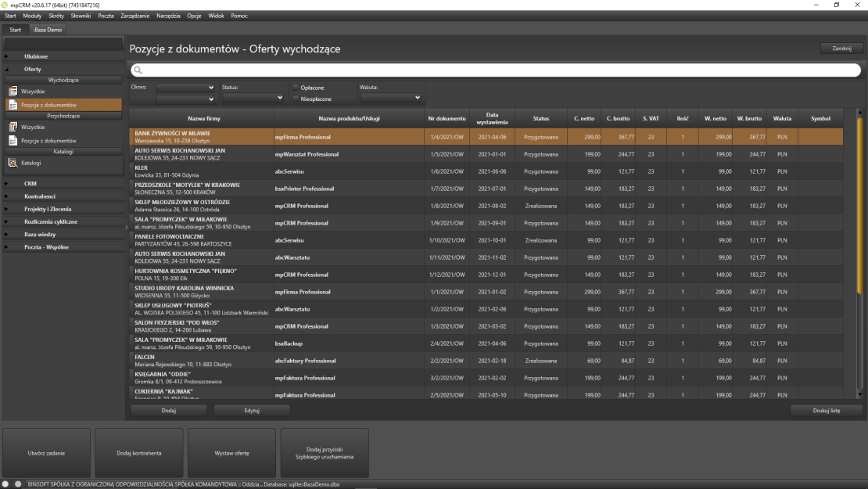Select the PANELE FOTOWOLTAICZNE row
This screenshot has height=489, width=868.
[x=486, y=240]
